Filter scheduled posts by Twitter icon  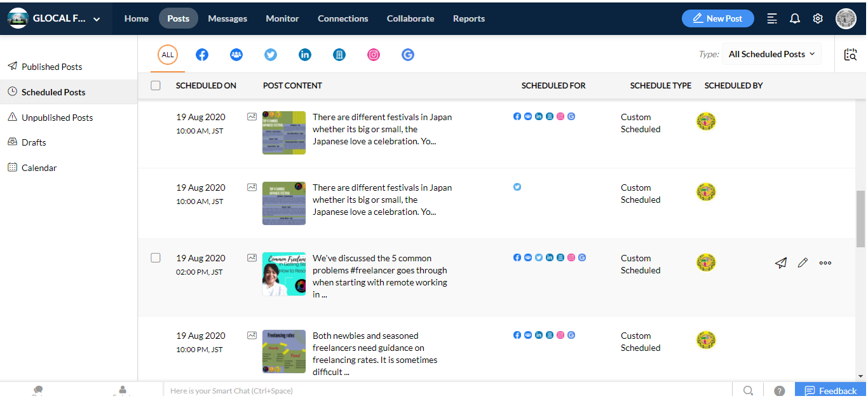pos(271,55)
